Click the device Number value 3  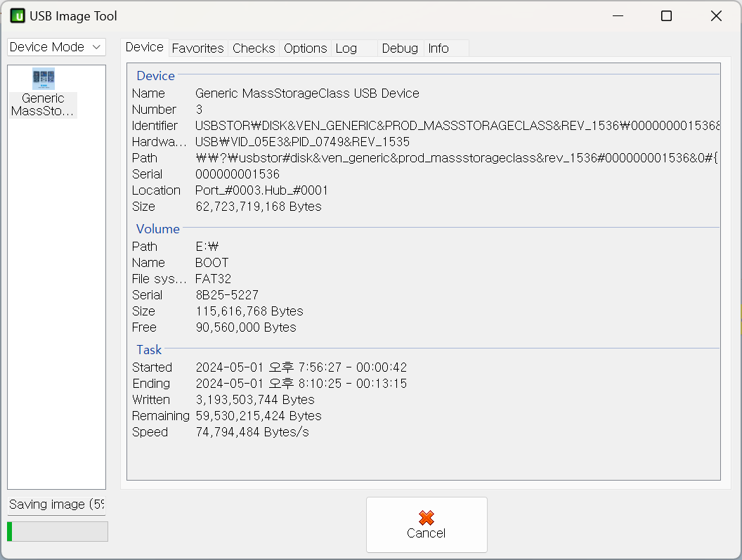[200, 110]
